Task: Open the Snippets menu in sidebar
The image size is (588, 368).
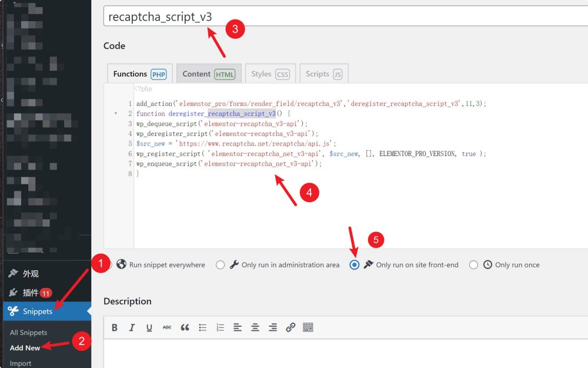Action: [x=47, y=311]
